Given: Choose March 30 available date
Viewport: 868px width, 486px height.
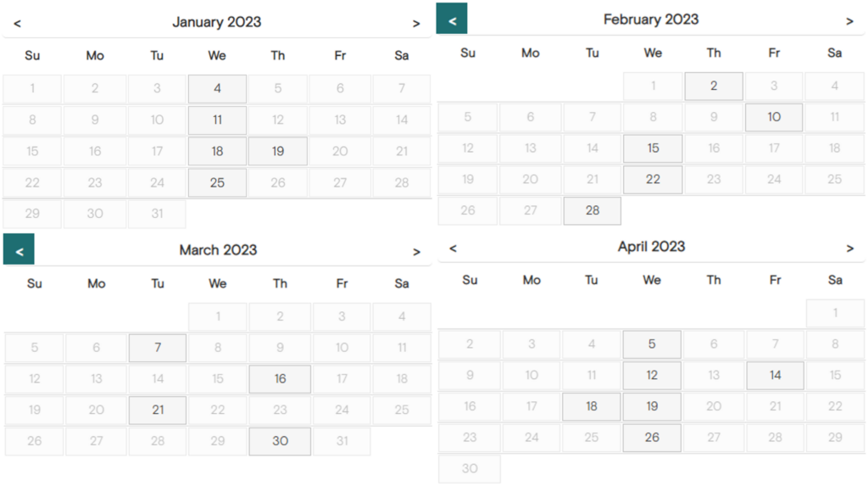Looking at the screenshot, I should coord(280,441).
